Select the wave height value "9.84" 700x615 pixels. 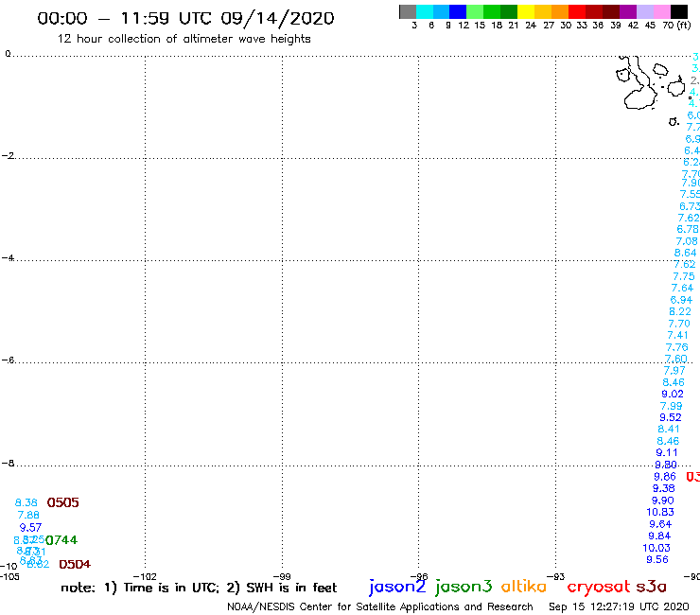pos(659,536)
